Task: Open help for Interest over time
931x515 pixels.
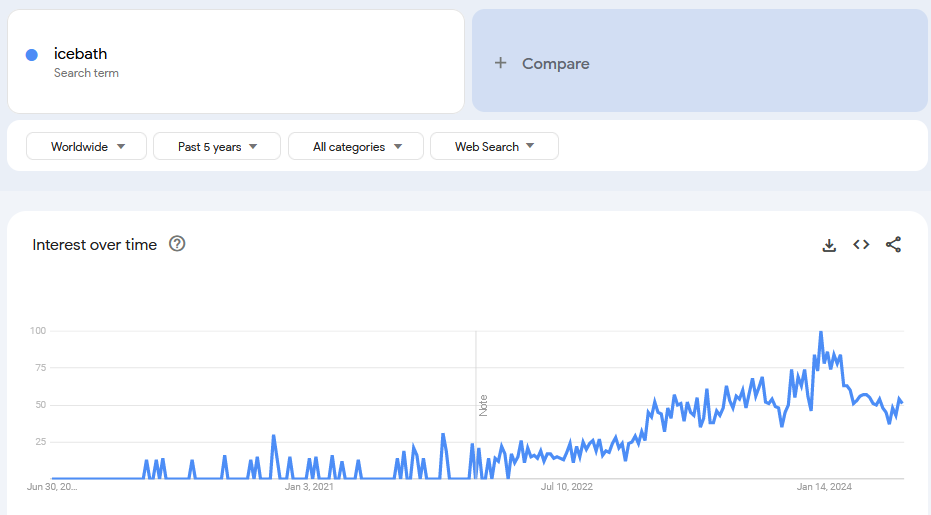Action: click(177, 244)
